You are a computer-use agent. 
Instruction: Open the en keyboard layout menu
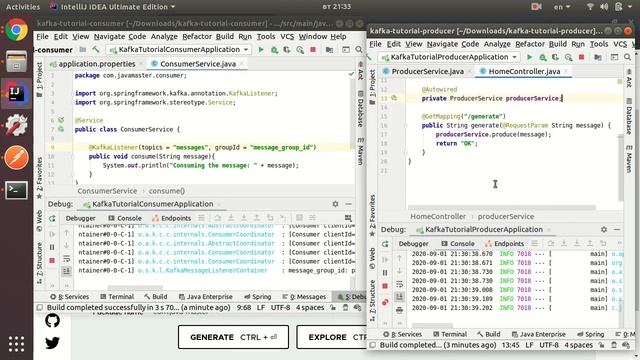[562, 7]
